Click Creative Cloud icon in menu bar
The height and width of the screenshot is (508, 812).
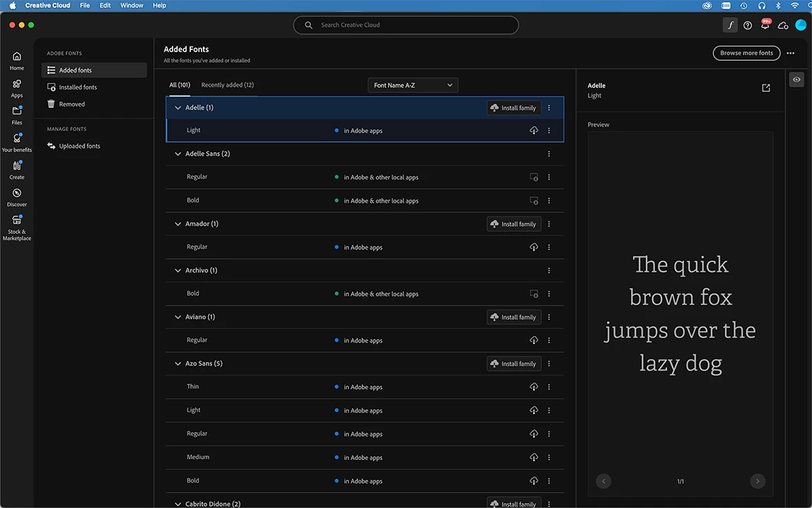[707, 5]
